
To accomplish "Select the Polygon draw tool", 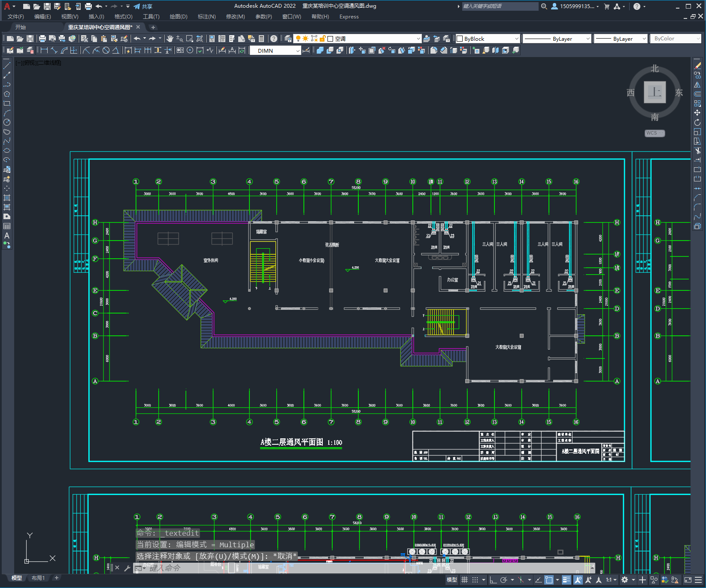I will pyautogui.click(x=7, y=94).
